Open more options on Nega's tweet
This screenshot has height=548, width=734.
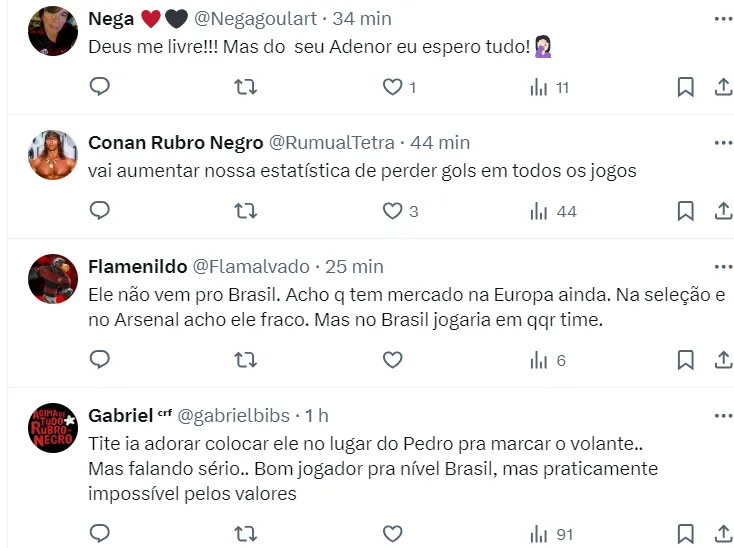coord(723,18)
